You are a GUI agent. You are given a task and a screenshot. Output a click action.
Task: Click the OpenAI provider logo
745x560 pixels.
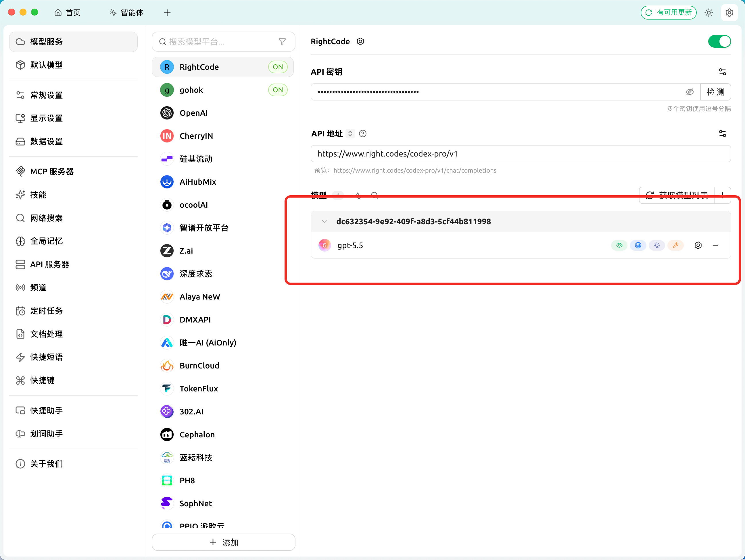coord(167,113)
